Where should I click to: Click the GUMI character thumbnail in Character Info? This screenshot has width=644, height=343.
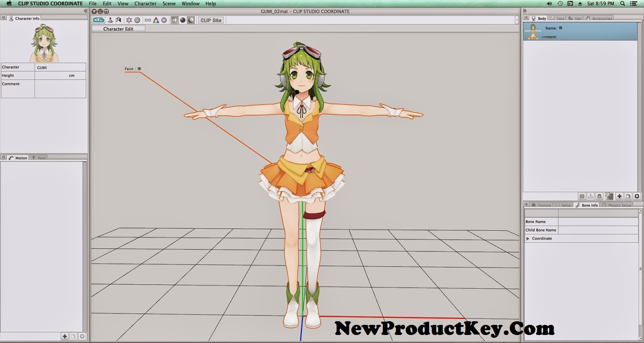coord(44,43)
